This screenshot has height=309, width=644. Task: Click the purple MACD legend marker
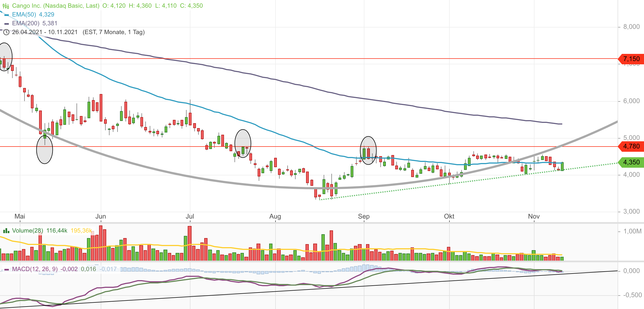[x=7, y=269]
